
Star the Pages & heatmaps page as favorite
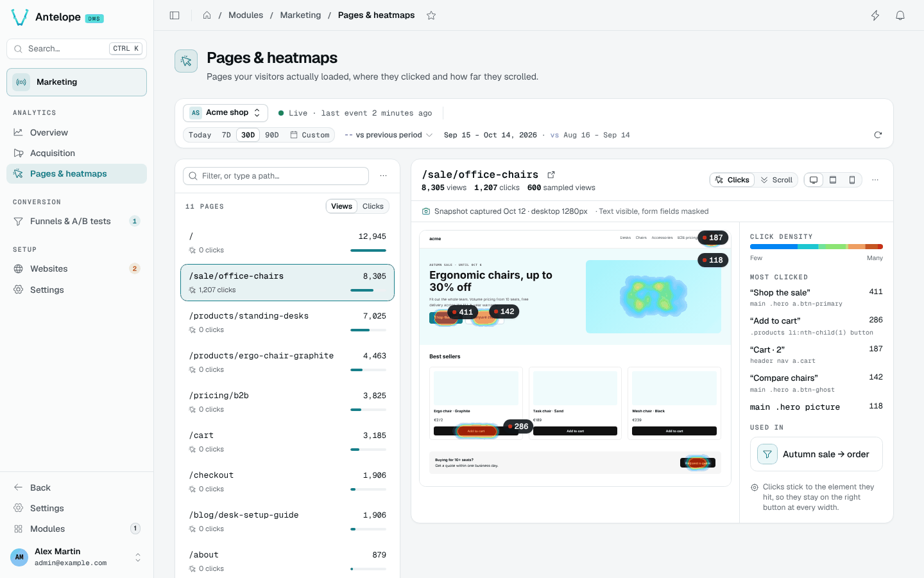431,15
